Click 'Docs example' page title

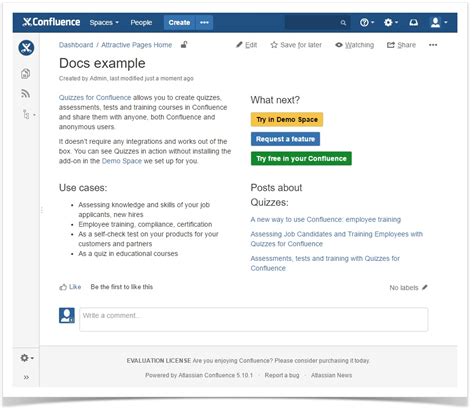[102, 63]
